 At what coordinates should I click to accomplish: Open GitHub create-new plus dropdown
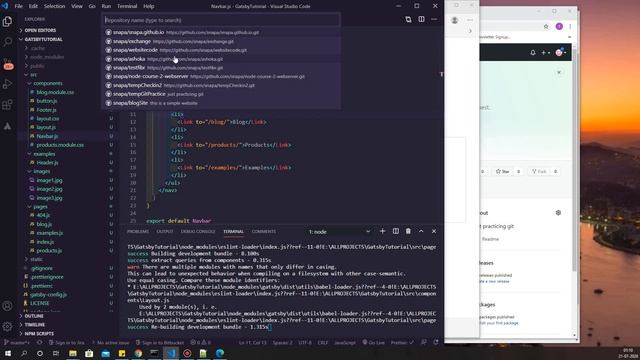pyautogui.click(x=546, y=53)
